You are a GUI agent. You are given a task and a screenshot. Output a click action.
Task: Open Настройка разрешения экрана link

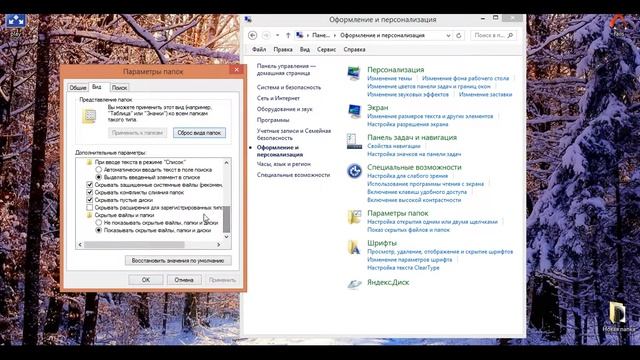[408, 124]
